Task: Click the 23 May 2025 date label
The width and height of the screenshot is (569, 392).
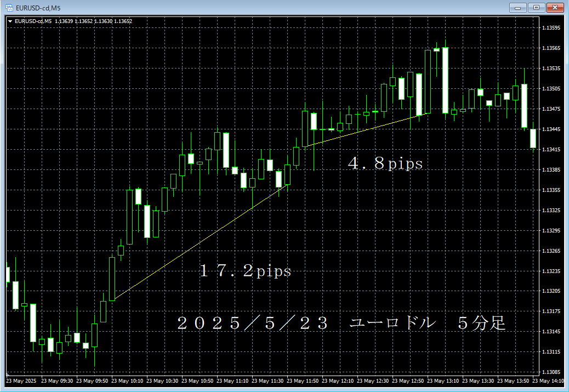Action: (21, 380)
